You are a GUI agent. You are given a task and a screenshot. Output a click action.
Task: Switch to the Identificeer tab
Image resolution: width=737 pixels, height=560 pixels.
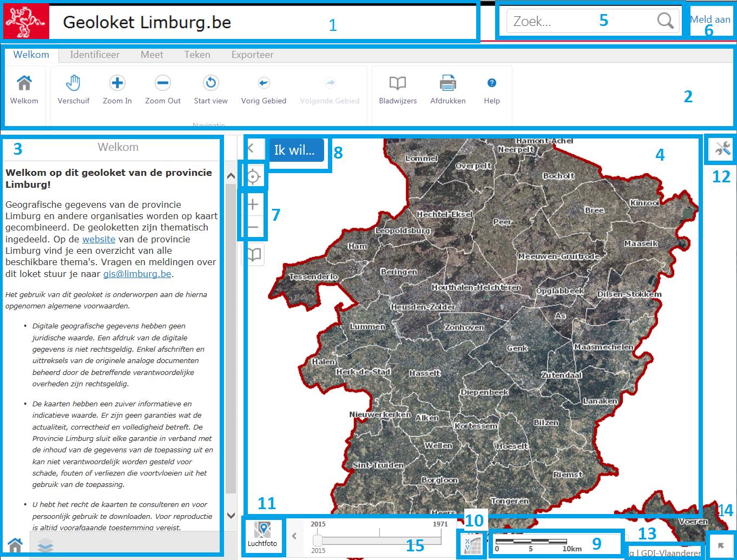click(95, 55)
